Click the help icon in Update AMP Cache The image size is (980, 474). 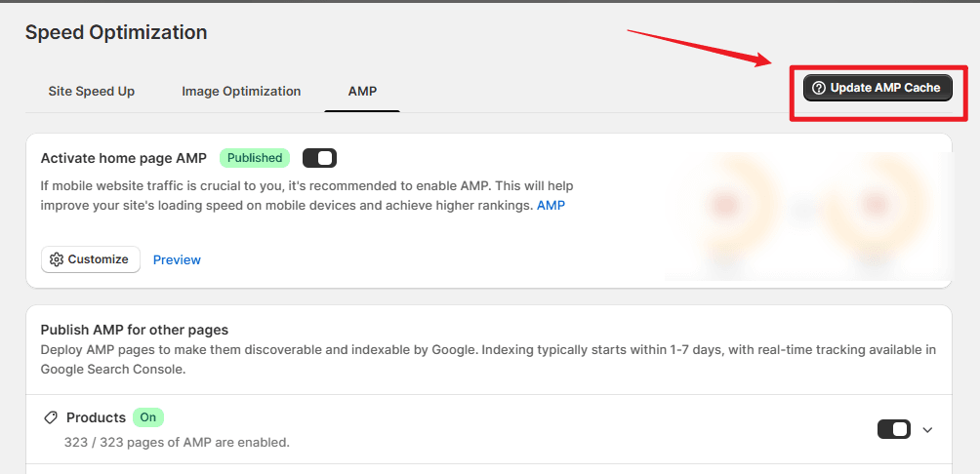point(819,88)
